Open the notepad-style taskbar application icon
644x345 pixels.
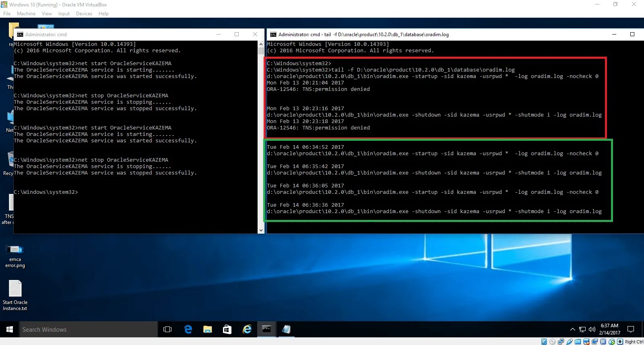[x=286, y=329]
